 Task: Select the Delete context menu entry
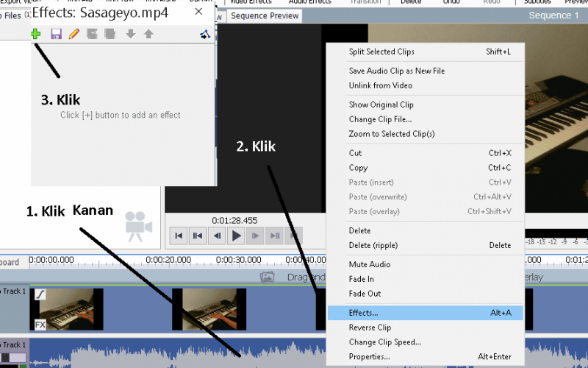[426, 230]
